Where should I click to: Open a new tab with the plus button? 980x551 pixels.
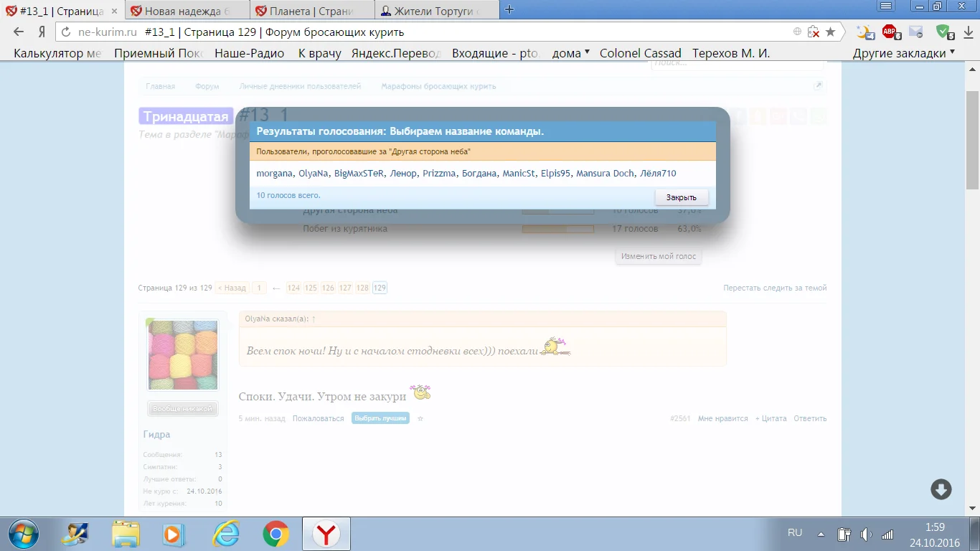(x=509, y=9)
